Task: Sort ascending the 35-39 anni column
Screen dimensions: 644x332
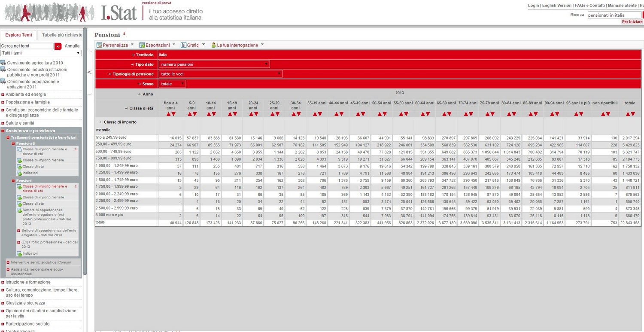Action: point(315,114)
